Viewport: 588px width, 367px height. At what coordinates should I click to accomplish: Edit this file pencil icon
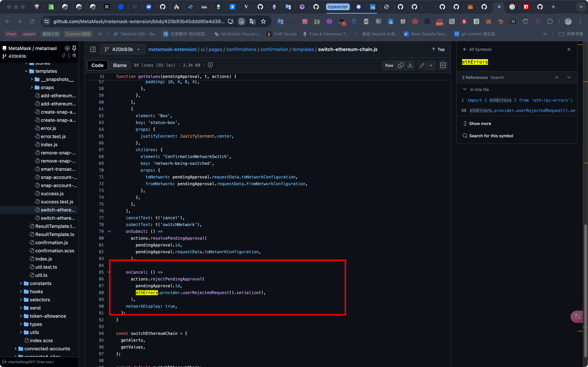422,65
